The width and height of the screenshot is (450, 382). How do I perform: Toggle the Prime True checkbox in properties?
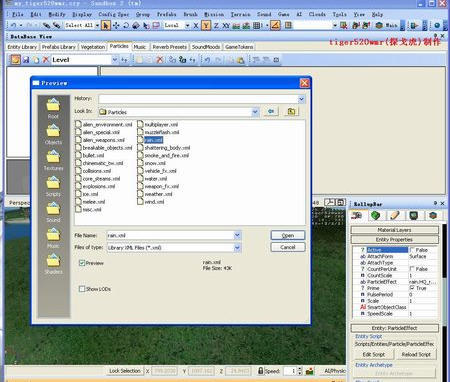(412, 288)
